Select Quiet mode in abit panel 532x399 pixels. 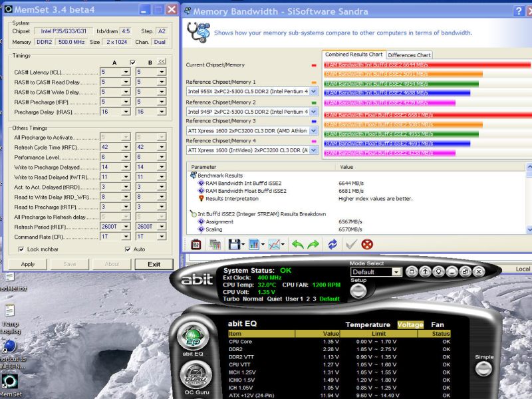pyautogui.click(x=275, y=299)
